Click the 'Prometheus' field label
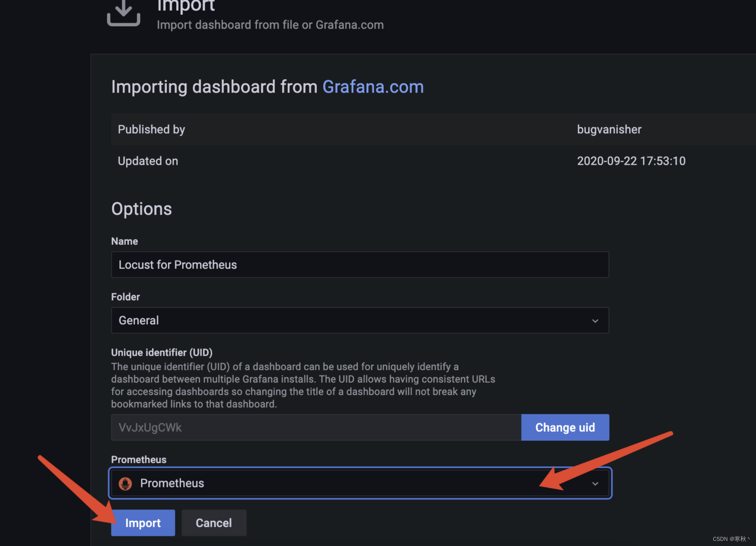The height and width of the screenshot is (546, 756). [139, 460]
